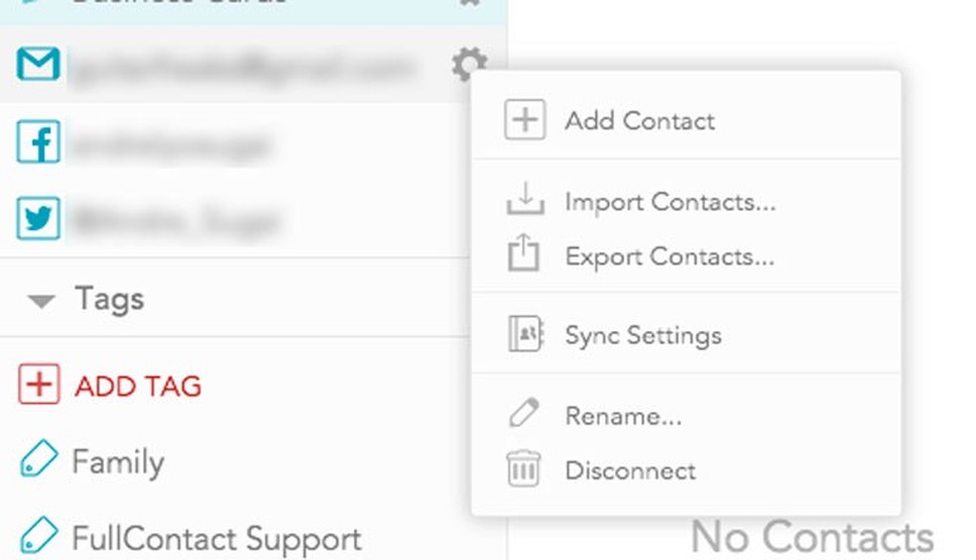
Task: Open the Family tag
Action: click(x=117, y=462)
